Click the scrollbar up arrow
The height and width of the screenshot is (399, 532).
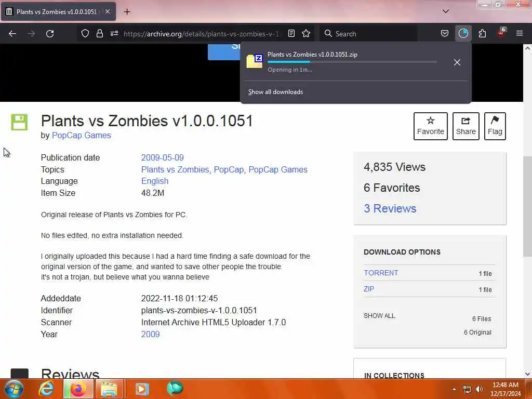[527, 48]
